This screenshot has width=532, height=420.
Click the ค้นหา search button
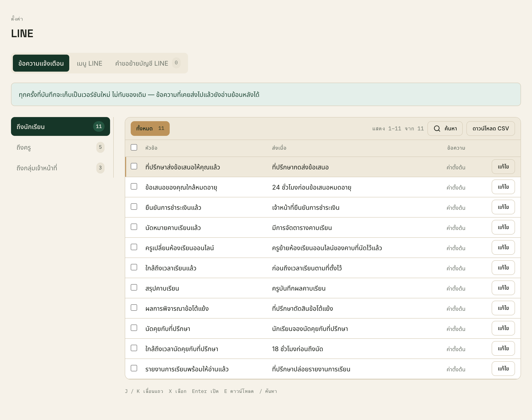point(445,128)
